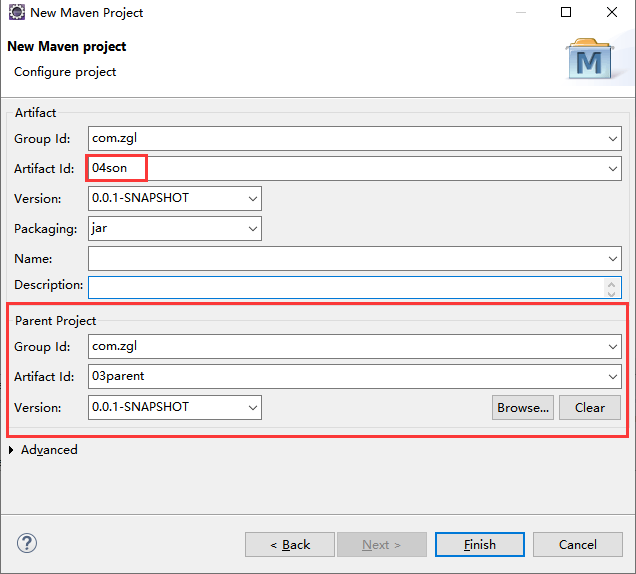Close the New Maven Project dialog
The width and height of the screenshot is (636, 574).
tap(612, 12)
